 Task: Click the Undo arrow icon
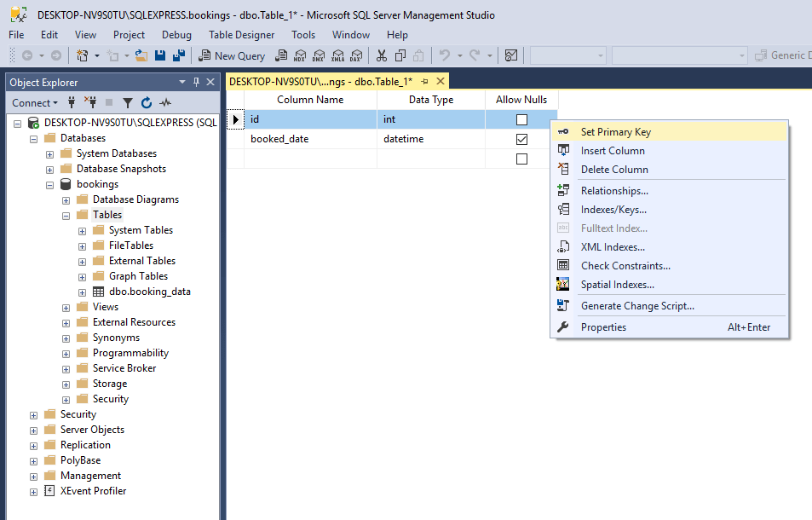444,55
